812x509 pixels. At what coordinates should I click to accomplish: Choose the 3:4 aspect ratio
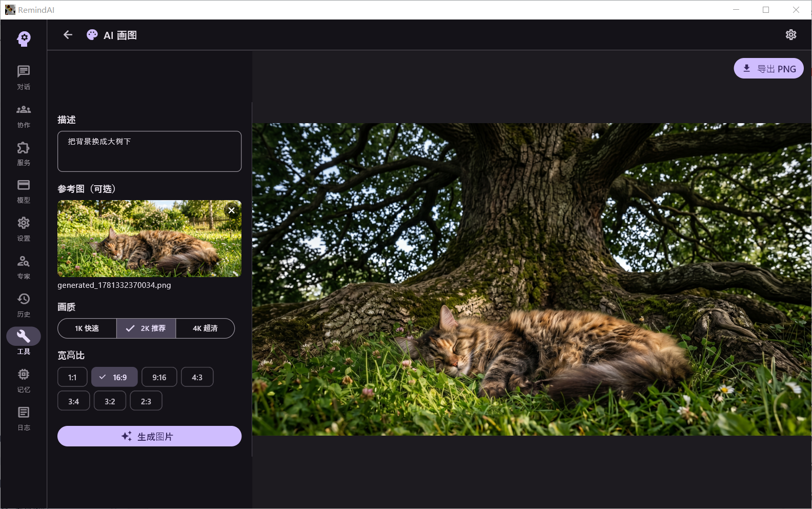[74, 401]
